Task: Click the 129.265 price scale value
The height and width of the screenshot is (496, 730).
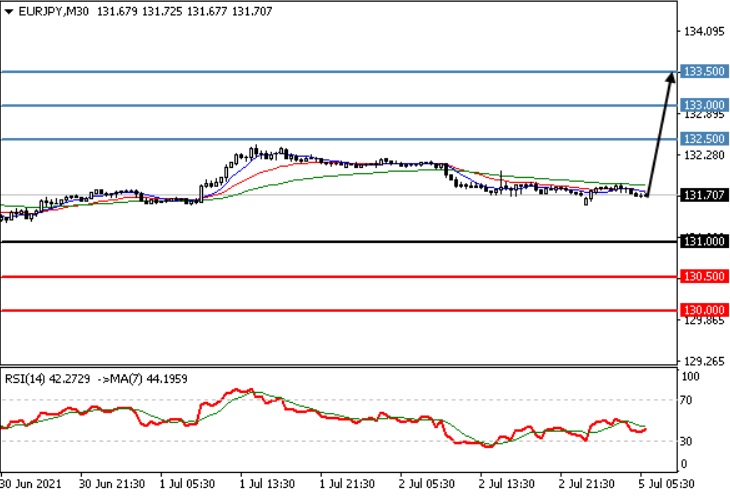Action: click(x=704, y=361)
